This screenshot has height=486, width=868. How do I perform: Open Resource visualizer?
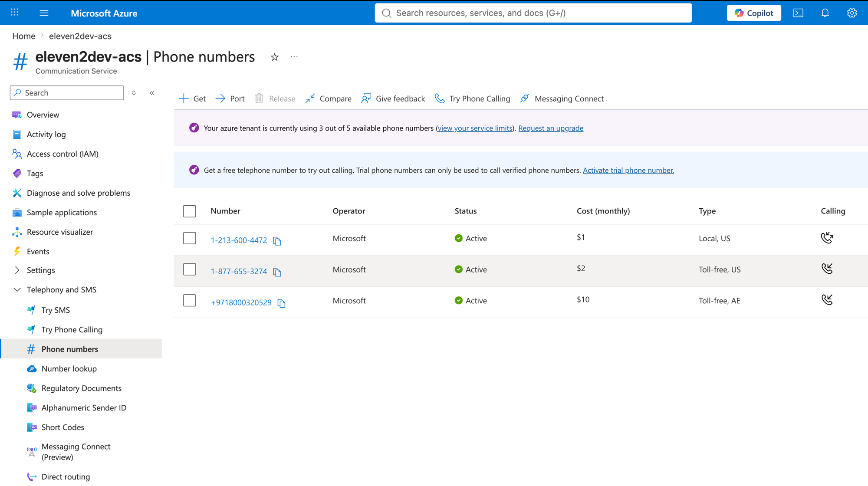60,232
